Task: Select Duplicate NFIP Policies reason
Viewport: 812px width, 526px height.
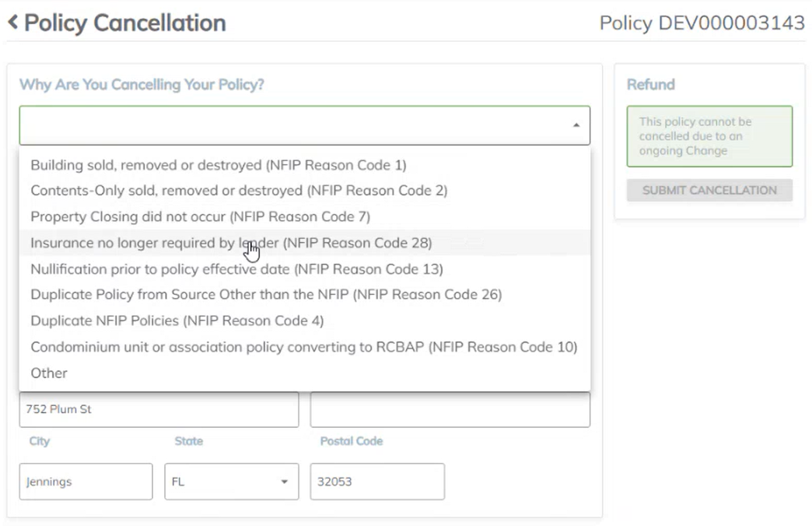Action: click(177, 321)
